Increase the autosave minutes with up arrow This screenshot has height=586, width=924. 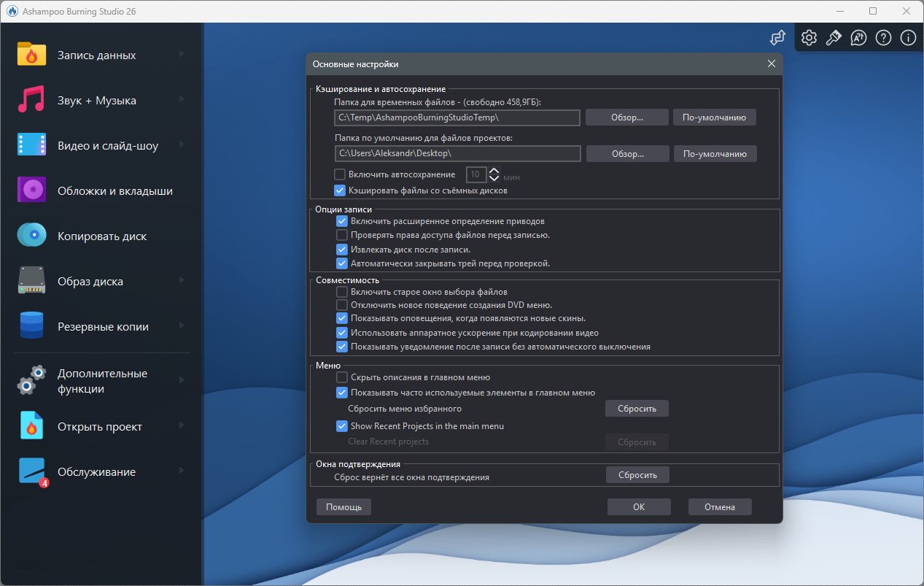tap(494, 171)
